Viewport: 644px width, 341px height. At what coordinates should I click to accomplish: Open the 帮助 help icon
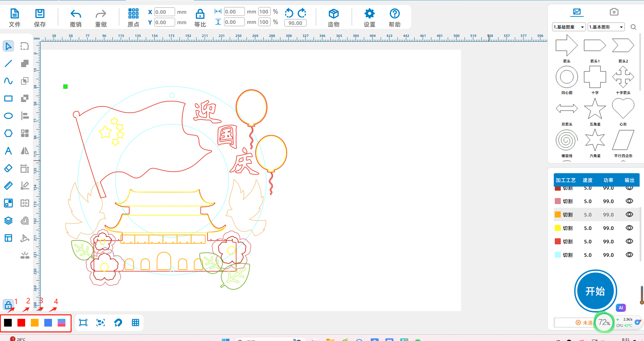[x=394, y=18]
